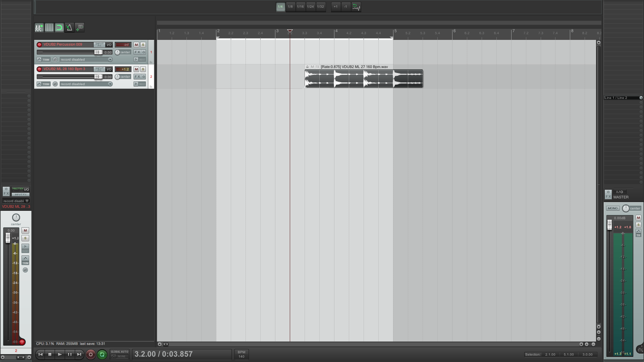The width and height of the screenshot is (644, 362).
Task: Open record disabled dropdown on track 2
Action: click(x=86, y=84)
